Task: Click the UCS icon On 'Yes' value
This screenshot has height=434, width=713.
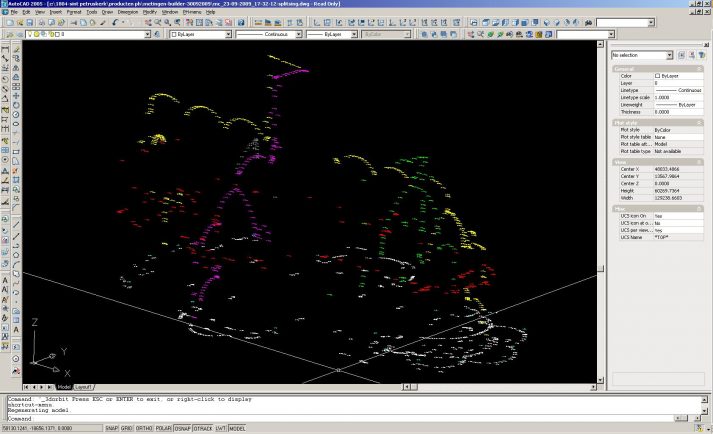Action: [678, 216]
